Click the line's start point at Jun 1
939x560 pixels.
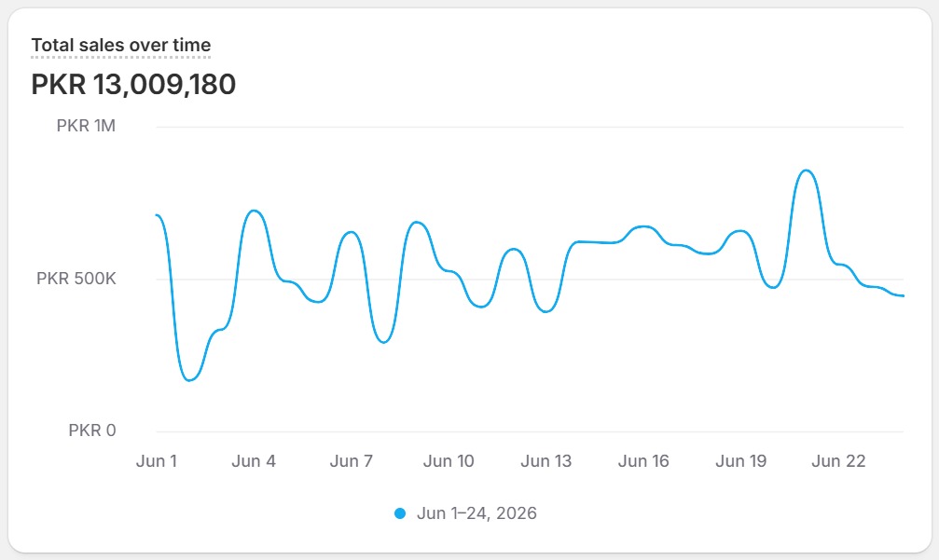point(157,215)
